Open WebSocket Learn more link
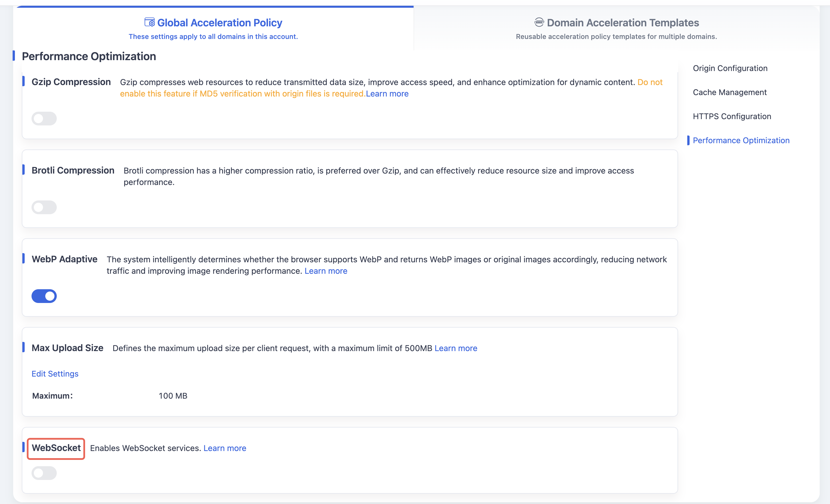The width and height of the screenshot is (830, 504). [x=225, y=448]
